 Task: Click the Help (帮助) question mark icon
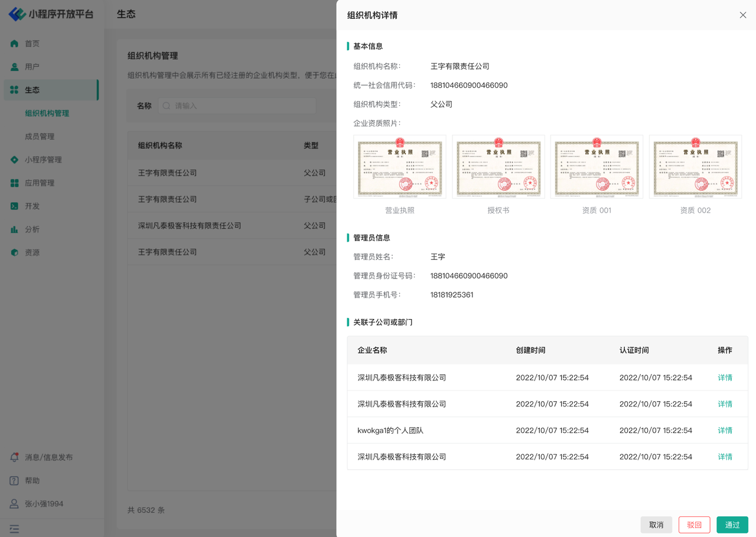tap(15, 481)
